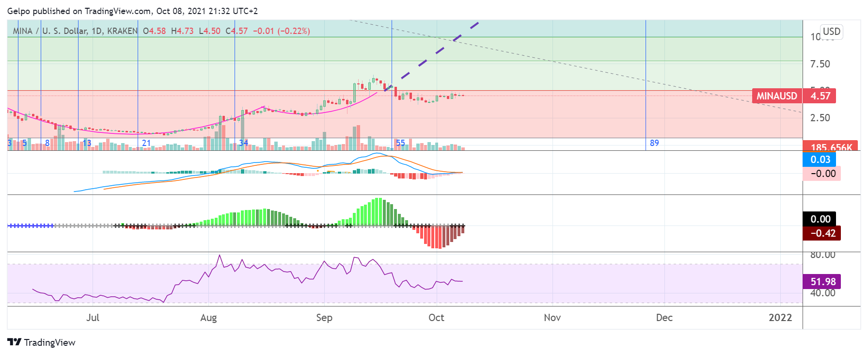Click the black 0.00 squeeze indicator value
Screen dimensions: 868x355
[820, 219]
